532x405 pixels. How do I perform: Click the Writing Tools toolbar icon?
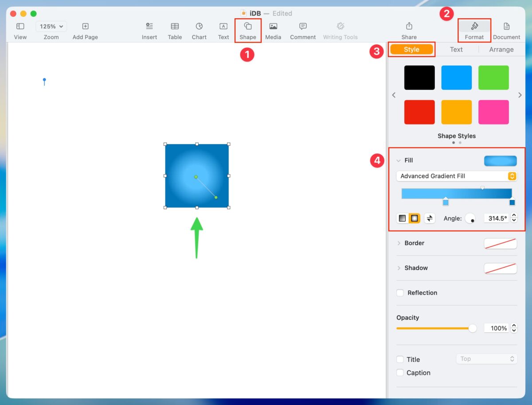pyautogui.click(x=340, y=27)
